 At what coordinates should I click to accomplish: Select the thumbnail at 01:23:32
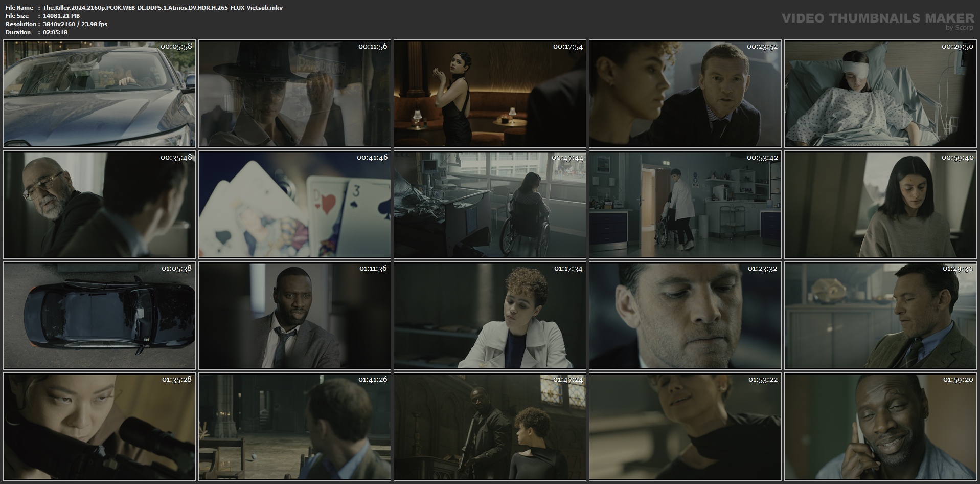(685, 316)
